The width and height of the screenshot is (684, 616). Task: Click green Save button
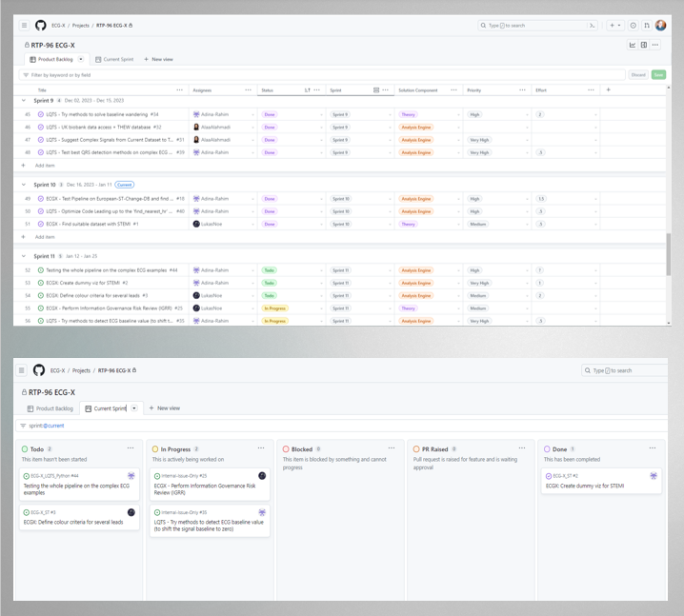tap(658, 75)
